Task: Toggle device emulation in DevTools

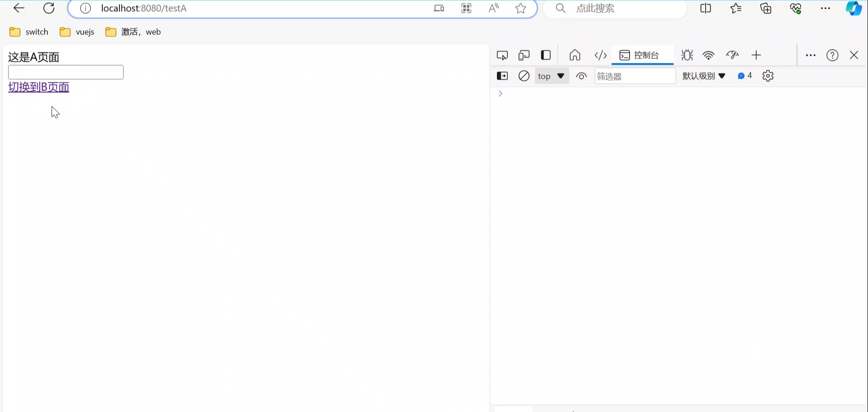Action: click(524, 55)
